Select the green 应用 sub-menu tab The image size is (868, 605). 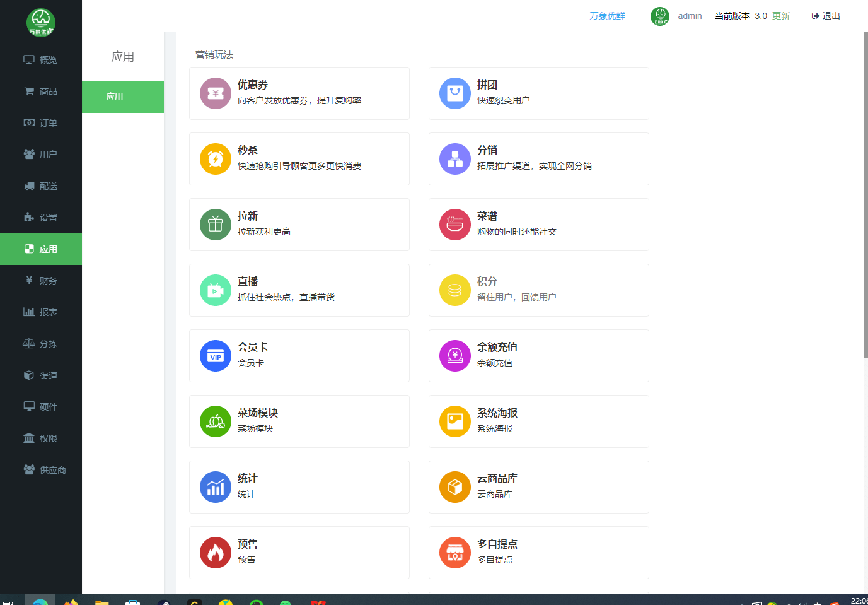(123, 97)
